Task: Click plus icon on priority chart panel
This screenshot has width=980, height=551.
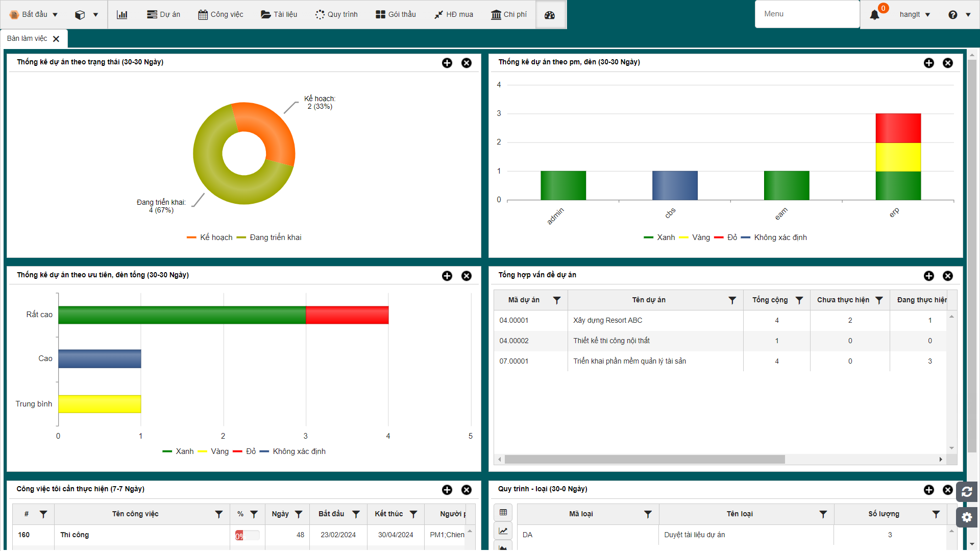Action: click(447, 276)
